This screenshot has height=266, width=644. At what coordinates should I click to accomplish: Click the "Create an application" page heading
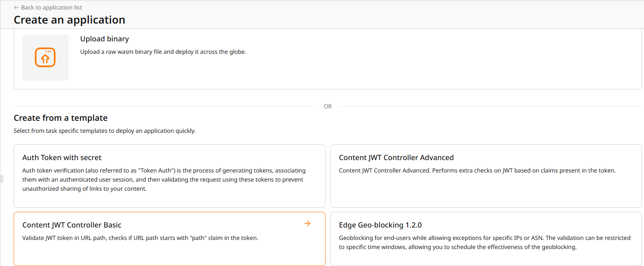click(69, 20)
